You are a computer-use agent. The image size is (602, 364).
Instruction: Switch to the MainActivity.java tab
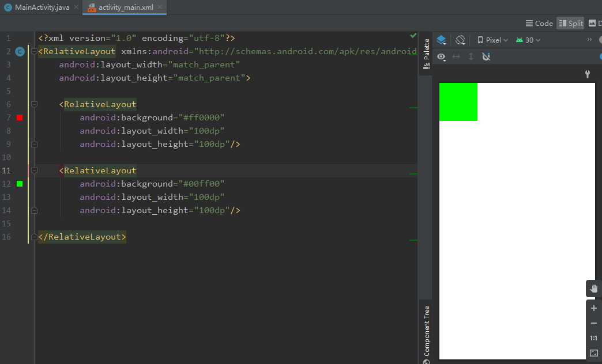(37, 7)
